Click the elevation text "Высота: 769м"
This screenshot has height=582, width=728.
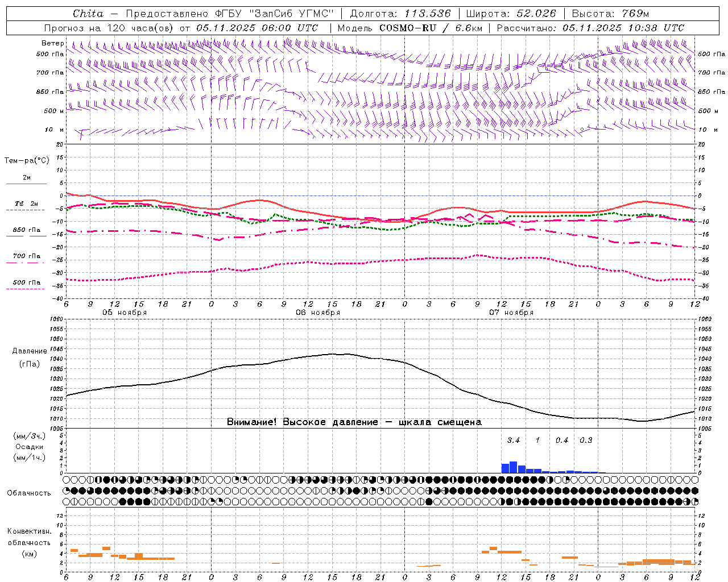(610, 14)
